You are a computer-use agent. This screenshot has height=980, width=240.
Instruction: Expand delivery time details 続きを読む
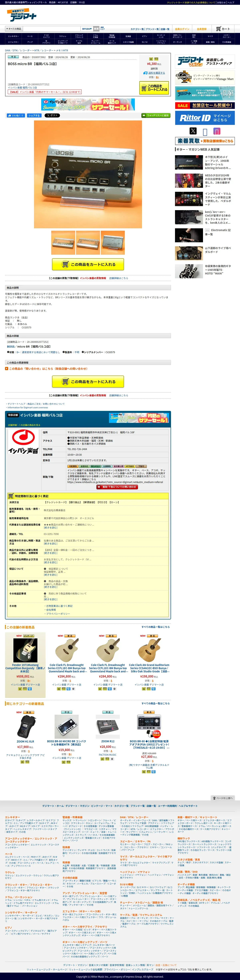(x=50, y=544)
